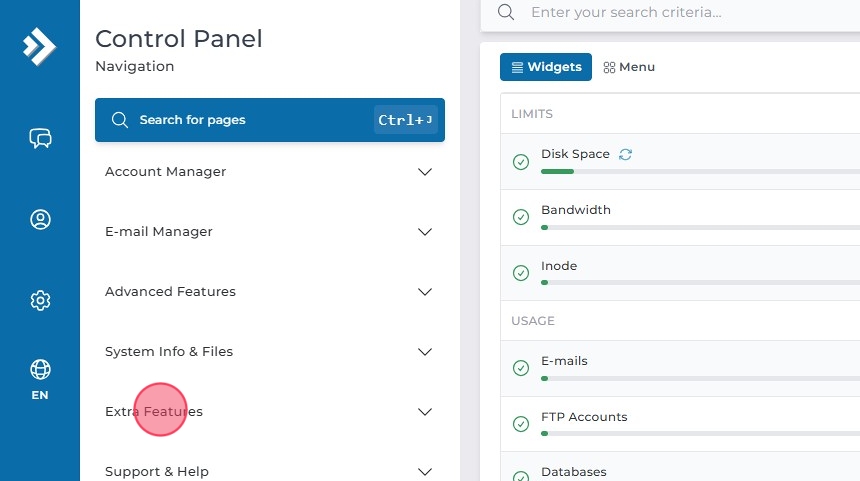
Task: Click the Disk Space usage progress bar
Action: pyautogui.click(x=700, y=171)
